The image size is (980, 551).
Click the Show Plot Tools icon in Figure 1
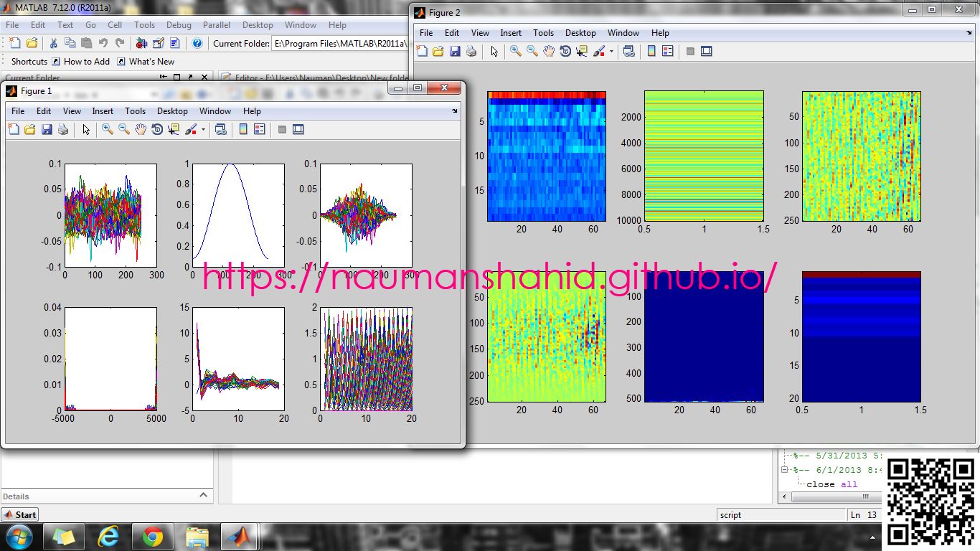[298, 129]
